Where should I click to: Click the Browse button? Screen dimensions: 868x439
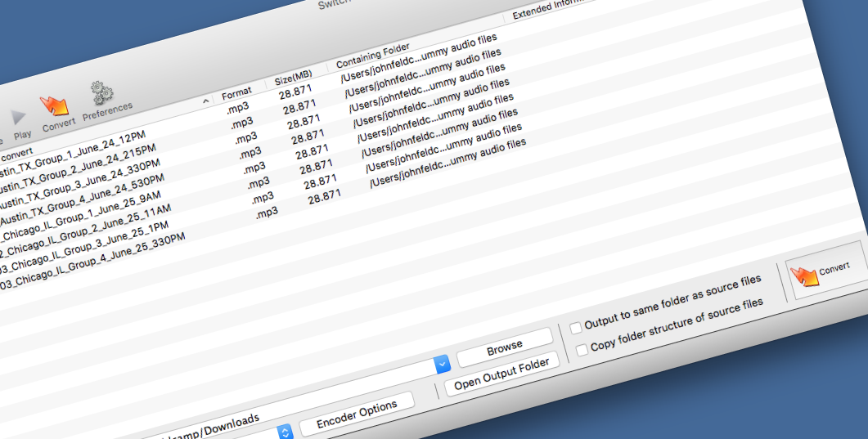[504, 347]
